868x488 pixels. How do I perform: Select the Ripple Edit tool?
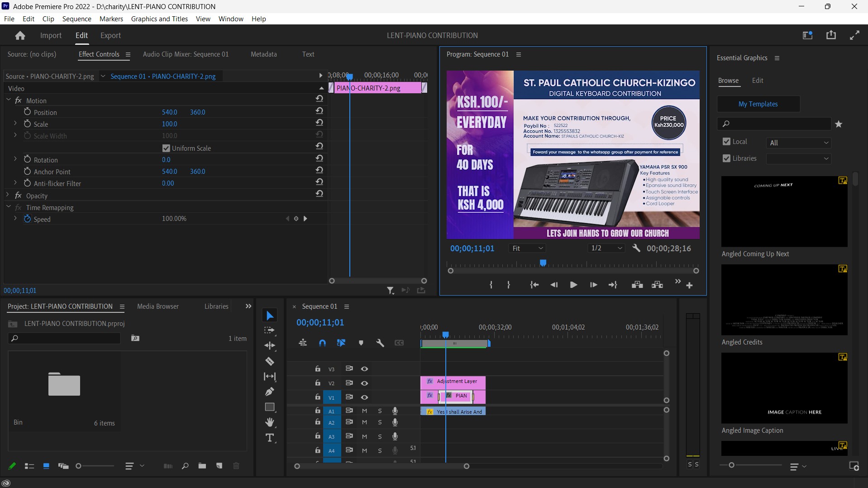[x=270, y=346]
